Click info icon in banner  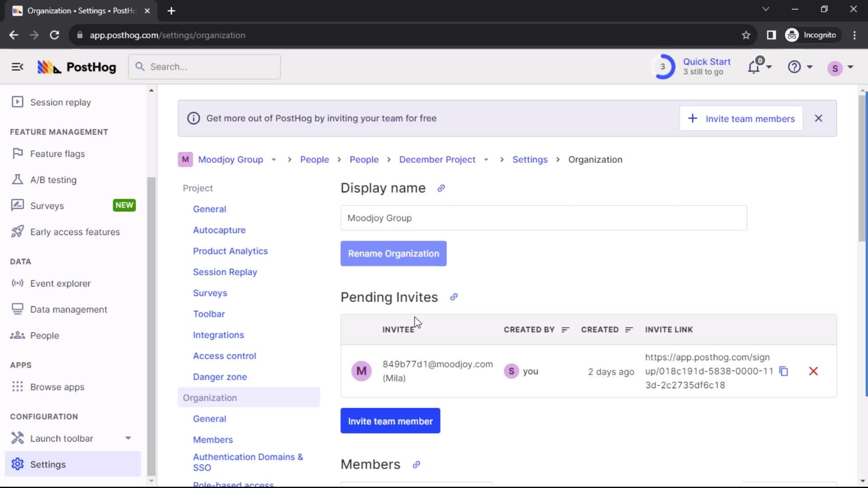[x=193, y=118]
